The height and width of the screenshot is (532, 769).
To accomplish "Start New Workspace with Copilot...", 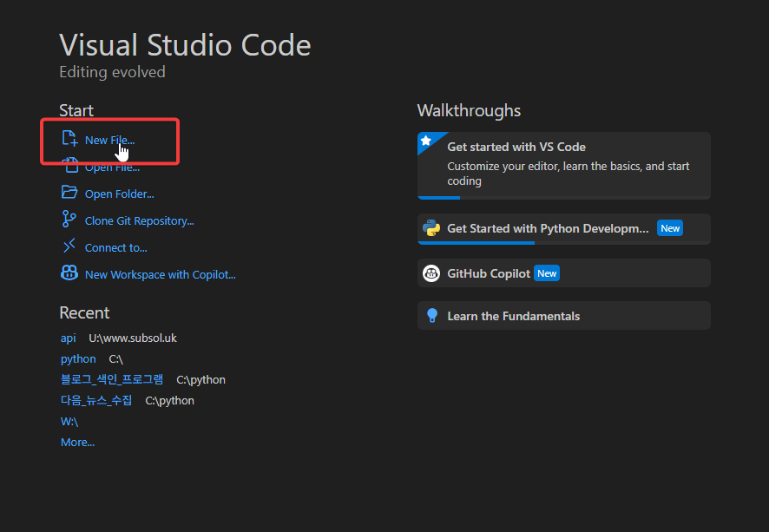I will click(x=160, y=275).
